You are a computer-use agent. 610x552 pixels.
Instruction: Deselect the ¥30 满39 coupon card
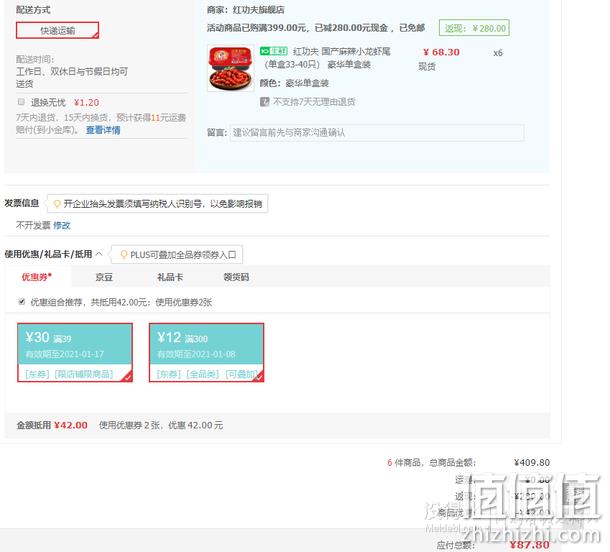[x=75, y=352]
